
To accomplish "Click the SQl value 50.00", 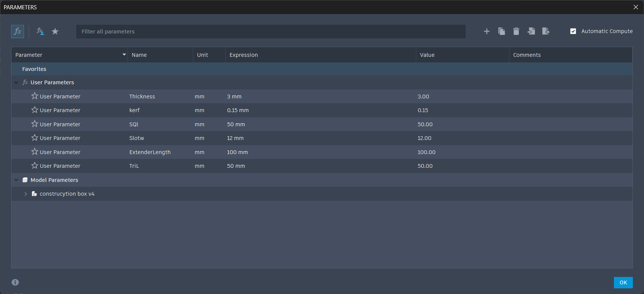I will (x=425, y=124).
